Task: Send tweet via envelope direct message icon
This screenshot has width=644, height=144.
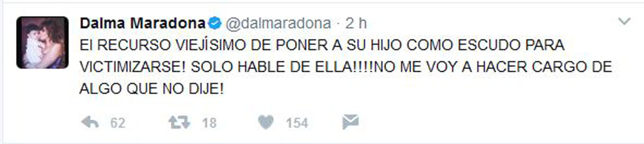Action: pyautogui.click(x=351, y=122)
